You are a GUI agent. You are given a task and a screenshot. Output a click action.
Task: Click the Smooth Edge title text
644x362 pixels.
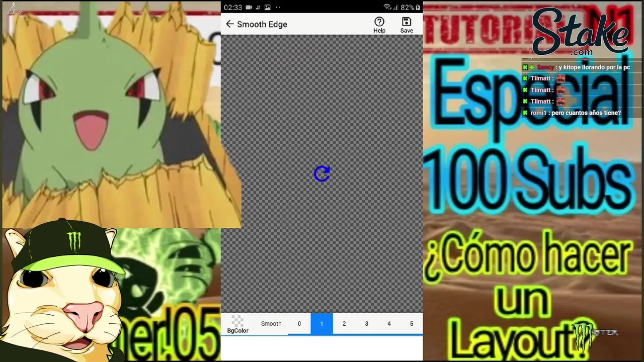[262, 24]
